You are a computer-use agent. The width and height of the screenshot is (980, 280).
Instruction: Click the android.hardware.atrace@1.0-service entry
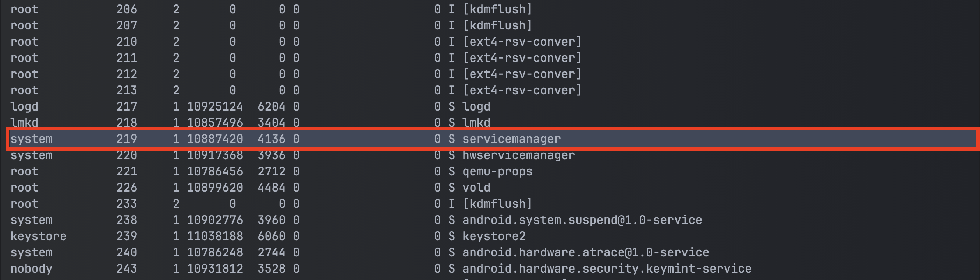[x=585, y=253]
